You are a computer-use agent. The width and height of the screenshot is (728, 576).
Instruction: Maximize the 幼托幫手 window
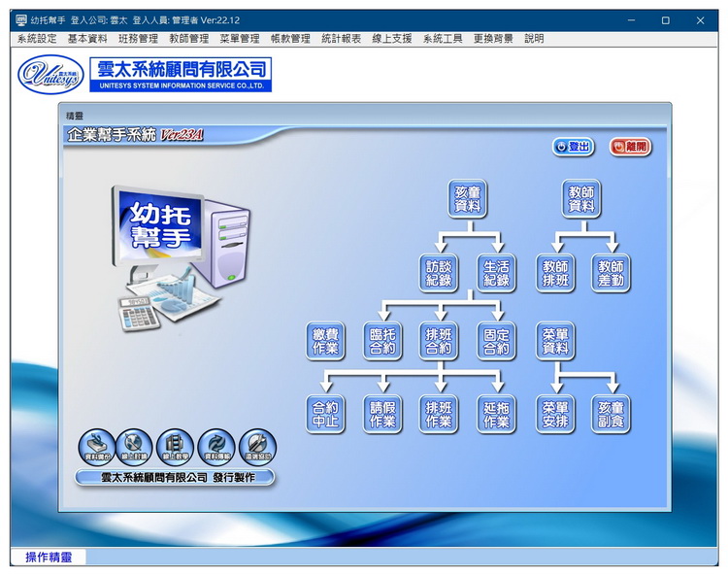pyautogui.click(x=666, y=20)
